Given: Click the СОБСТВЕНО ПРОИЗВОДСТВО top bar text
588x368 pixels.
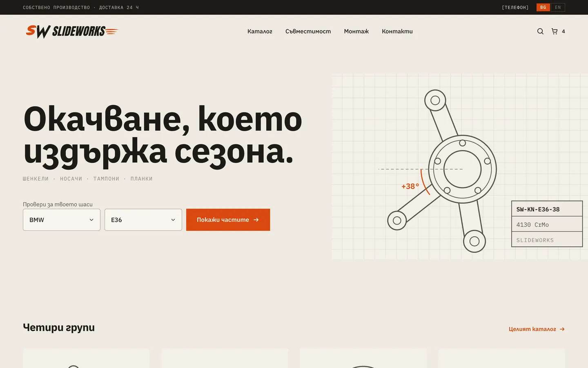Looking at the screenshot, I should click(x=56, y=7).
